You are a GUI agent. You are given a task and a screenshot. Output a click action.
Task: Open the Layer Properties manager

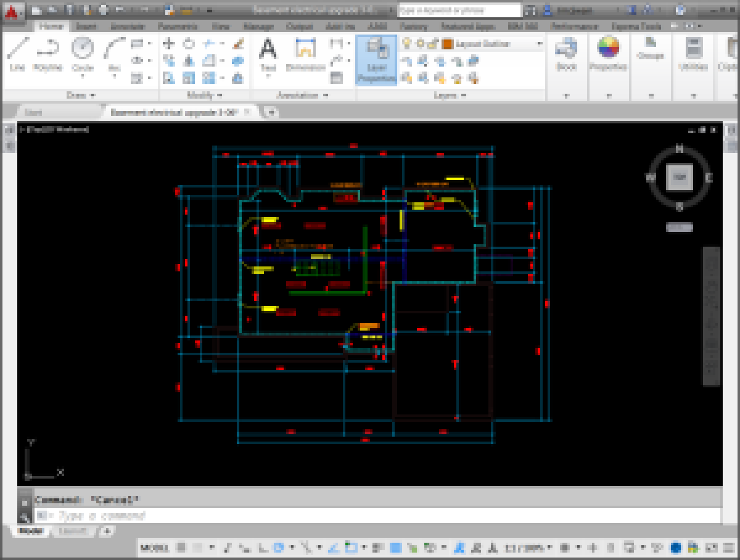tap(377, 59)
